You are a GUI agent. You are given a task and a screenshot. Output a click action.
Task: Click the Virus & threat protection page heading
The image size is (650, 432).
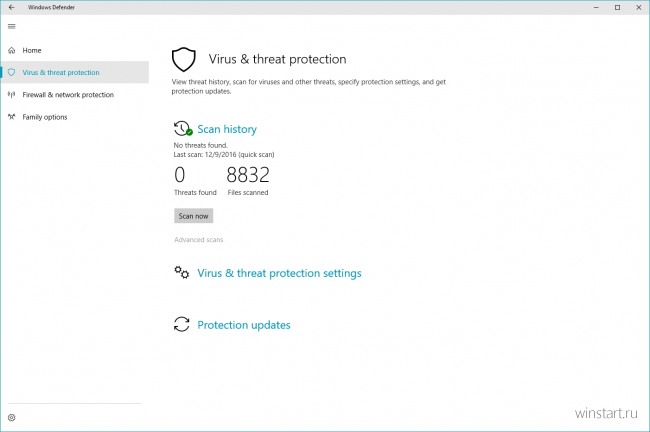pyautogui.click(x=277, y=59)
